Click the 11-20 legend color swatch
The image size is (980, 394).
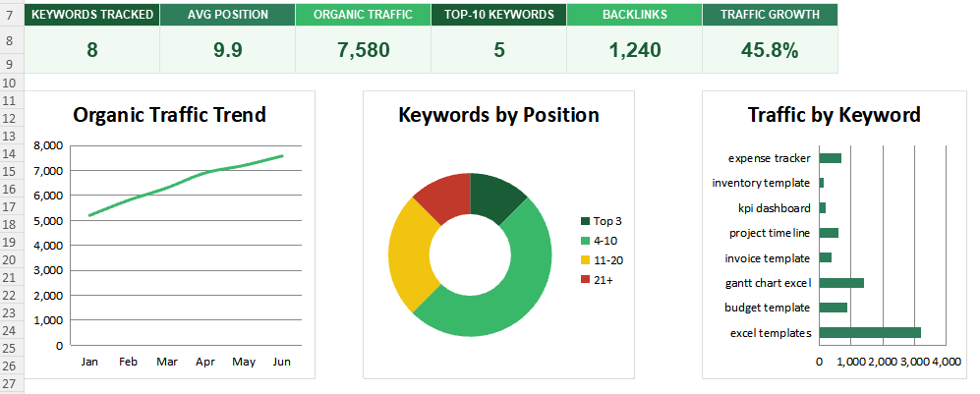pyautogui.click(x=585, y=261)
